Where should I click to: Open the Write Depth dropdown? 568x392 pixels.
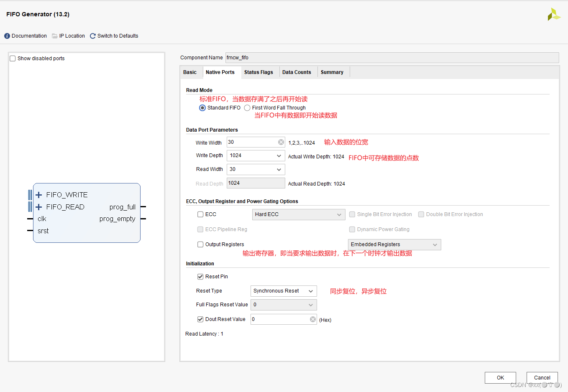256,155
